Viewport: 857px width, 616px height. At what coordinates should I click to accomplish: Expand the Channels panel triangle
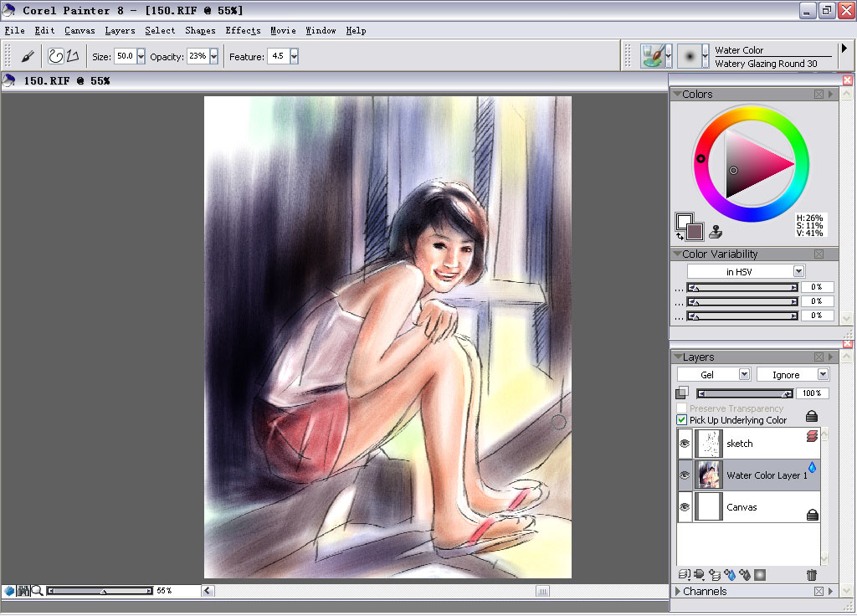coord(678,591)
